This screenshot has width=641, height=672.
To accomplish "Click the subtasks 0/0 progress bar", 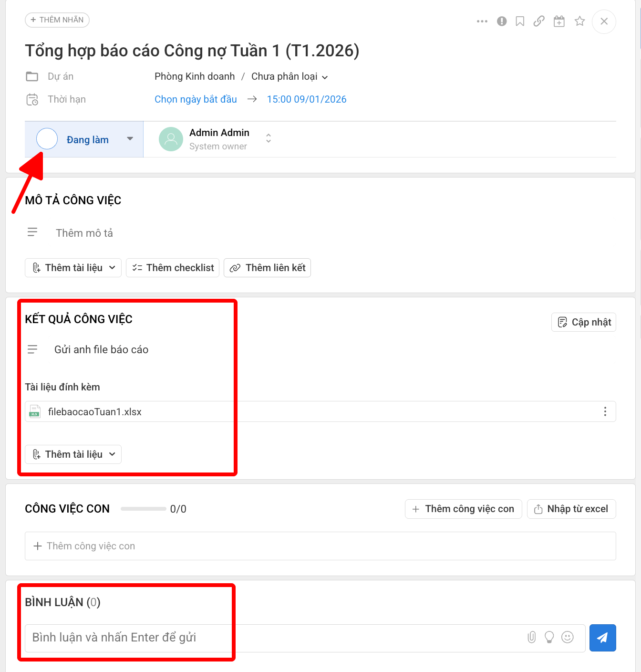I will (143, 509).
